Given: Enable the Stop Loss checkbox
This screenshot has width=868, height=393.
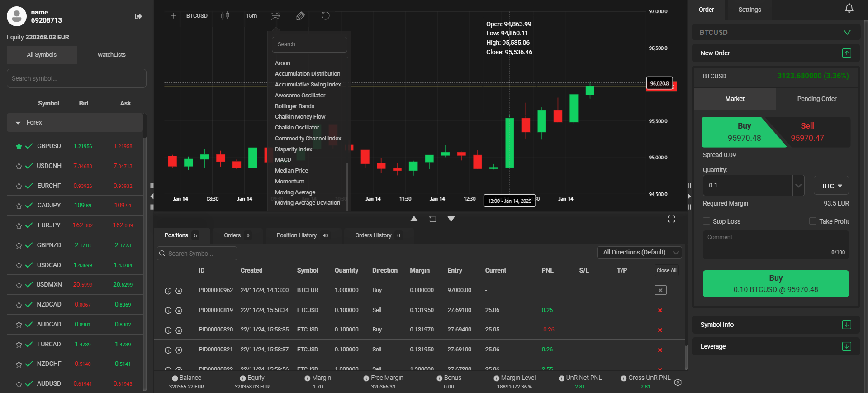Looking at the screenshot, I should click(706, 221).
